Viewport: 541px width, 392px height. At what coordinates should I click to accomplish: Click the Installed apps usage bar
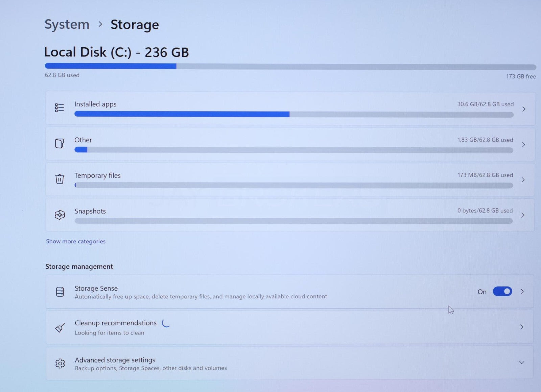pyautogui.click(x=294, y=114)
